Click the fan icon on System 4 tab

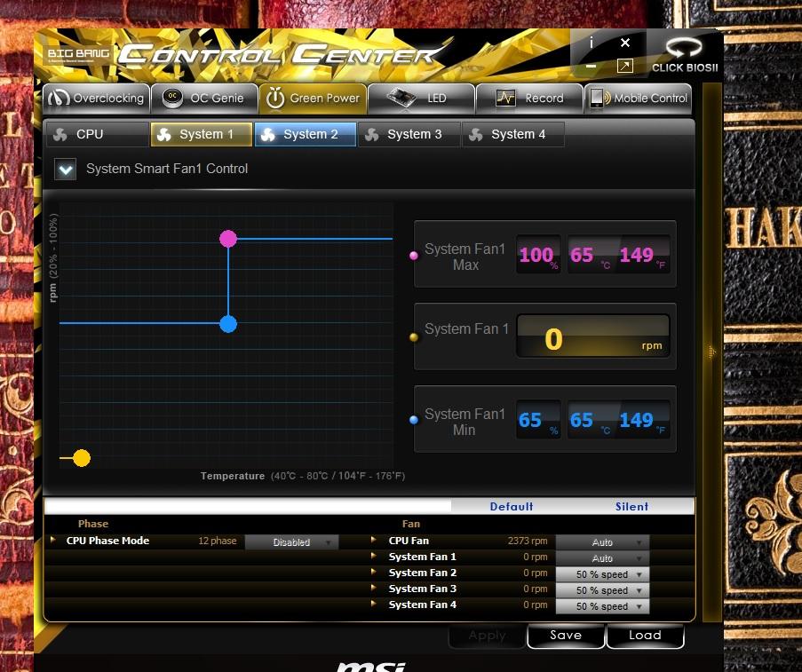[476, 135]
